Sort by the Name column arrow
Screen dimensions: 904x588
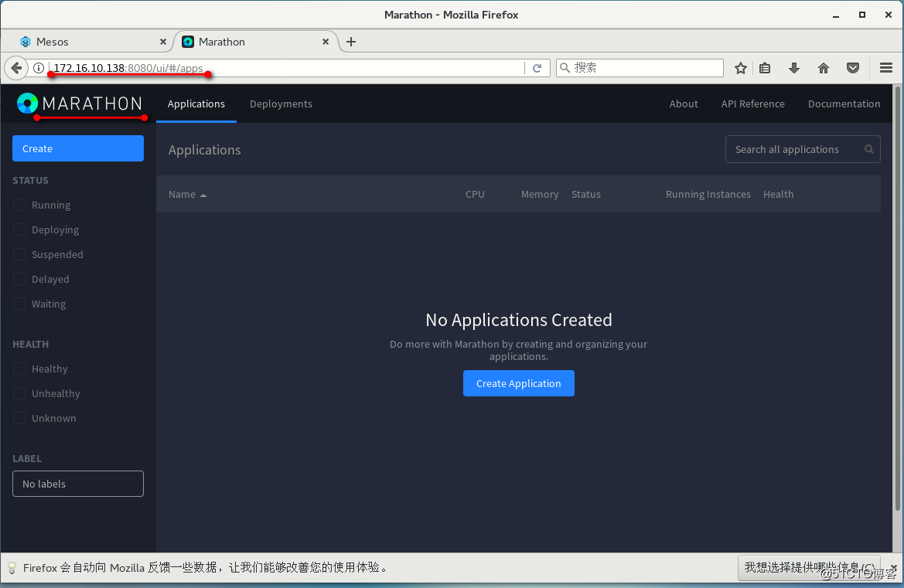203,195
